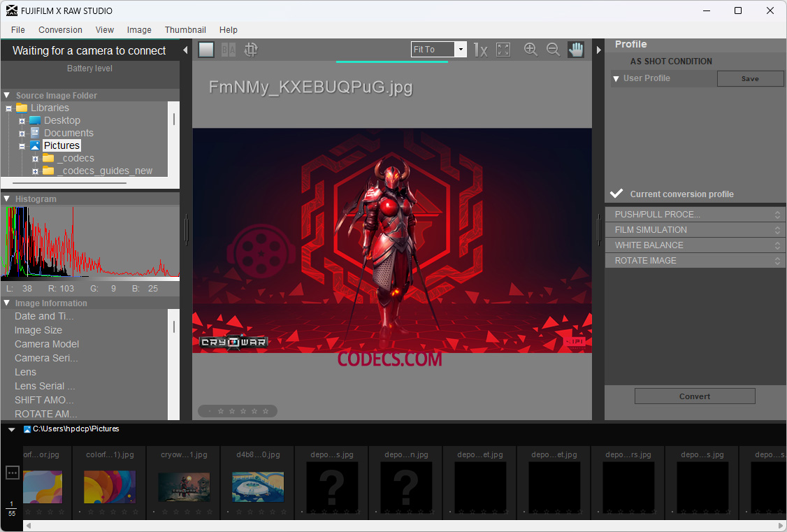Collapse the Histogram section
787x532 pixels.
pyautogui.click(x=7, y=199)
